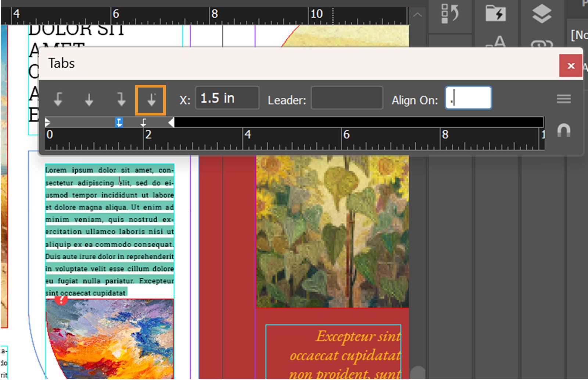Click the up chevron above the document scrollbar
This screenshot has width=588, height=380.
click(x=417, y=15)
